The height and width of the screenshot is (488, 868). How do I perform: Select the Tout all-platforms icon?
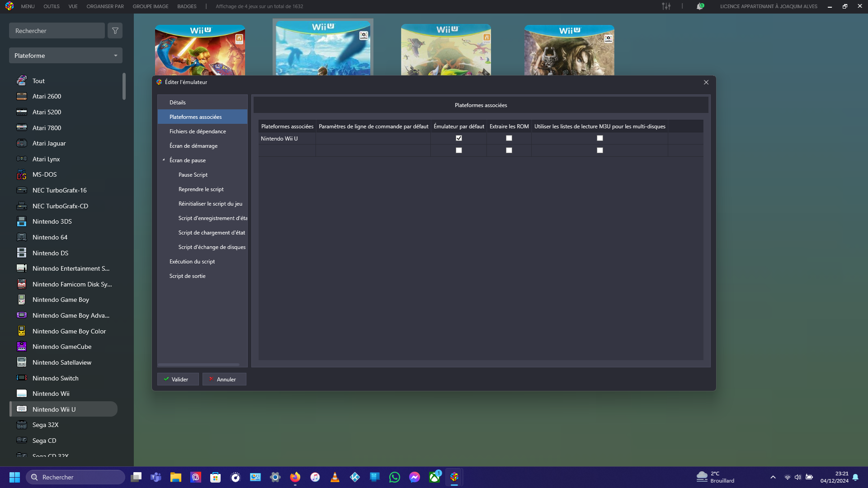tap(22, 81)
